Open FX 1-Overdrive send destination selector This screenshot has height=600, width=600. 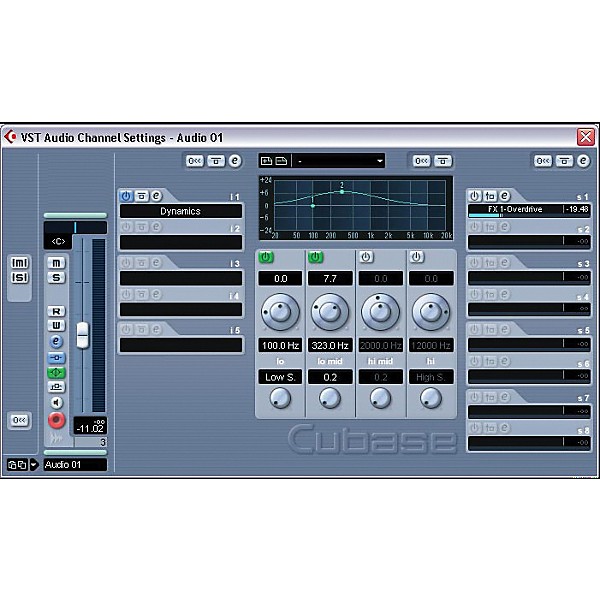[515, 209]
